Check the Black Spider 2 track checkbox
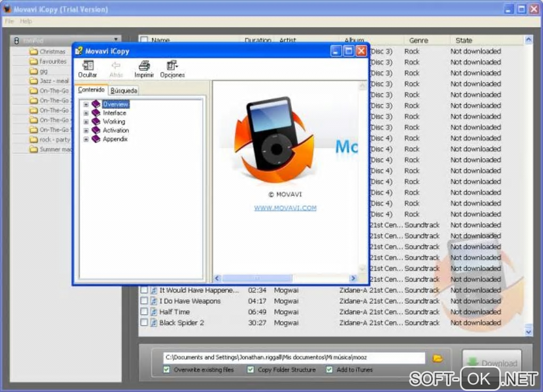 pyautogui.click(x=144, y=322)
